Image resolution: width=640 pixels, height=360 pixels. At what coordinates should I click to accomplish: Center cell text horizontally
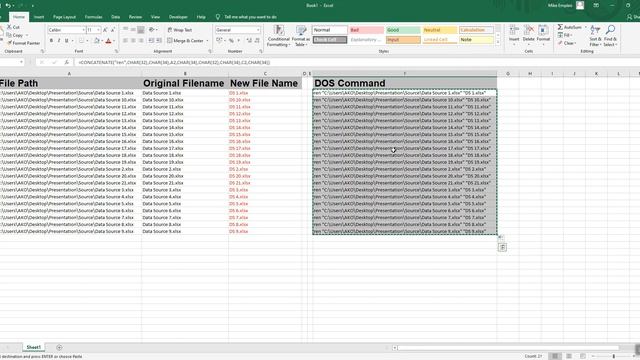point(133,41)
